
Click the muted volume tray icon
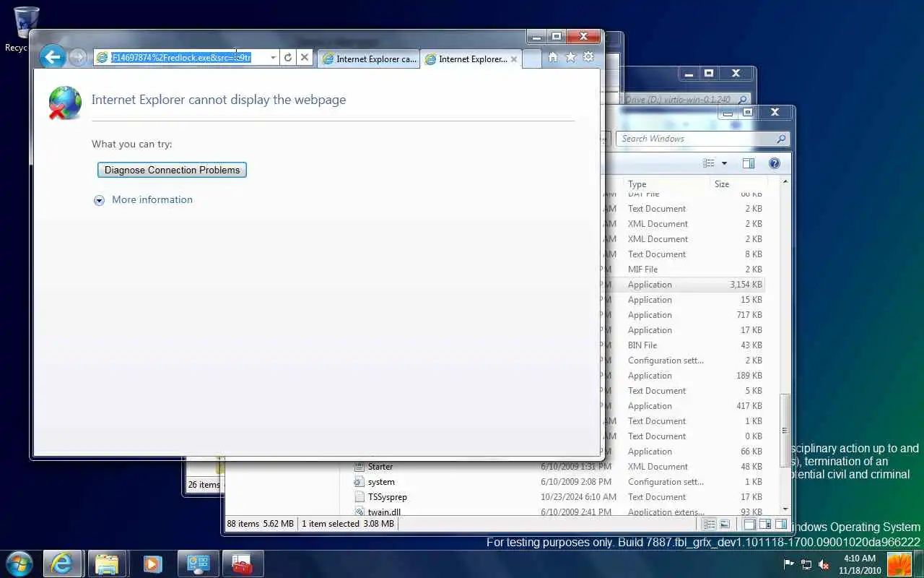coord(824,564)
